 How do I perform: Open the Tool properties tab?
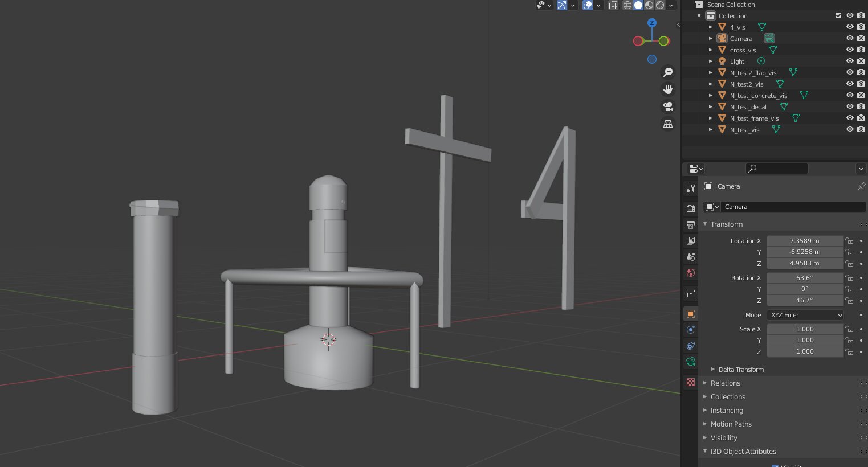pyautogui.click(x=691, y=189)
